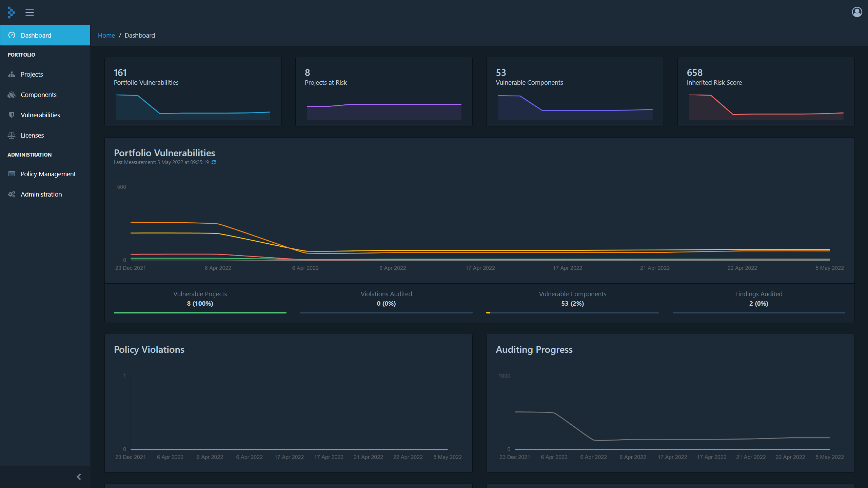Screen dimensions: 868x488
Task: Click the Vulnerable Projects progress bar
Action: click(x=200, y=312)
